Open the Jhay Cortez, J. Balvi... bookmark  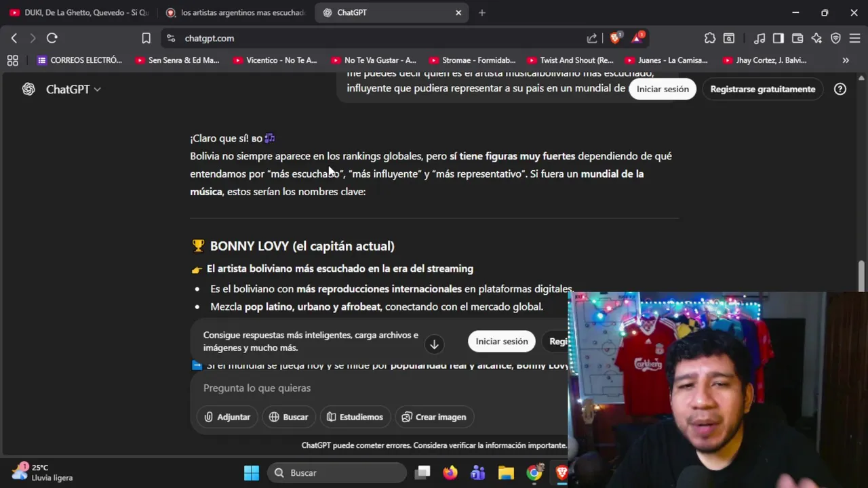tap(765, 60)
